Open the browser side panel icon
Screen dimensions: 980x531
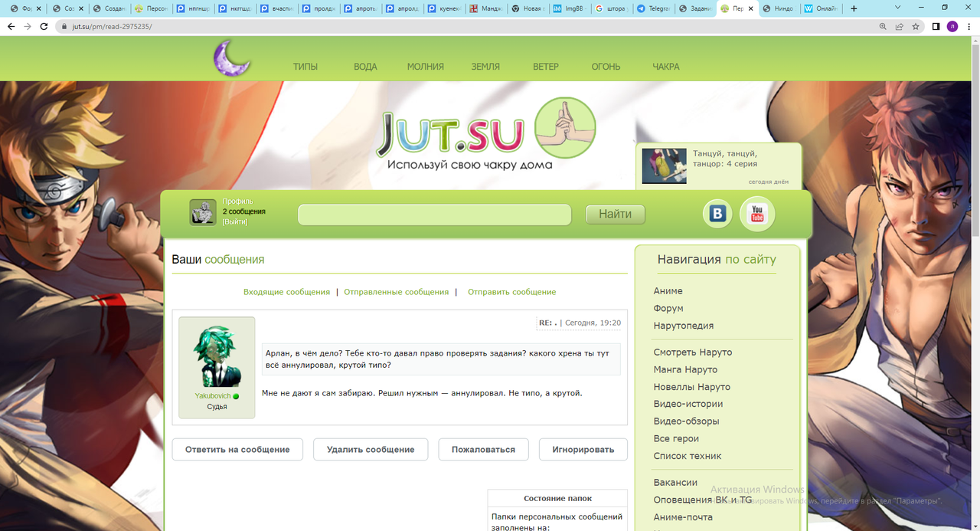pyautogui.click(x=936, y=26)
